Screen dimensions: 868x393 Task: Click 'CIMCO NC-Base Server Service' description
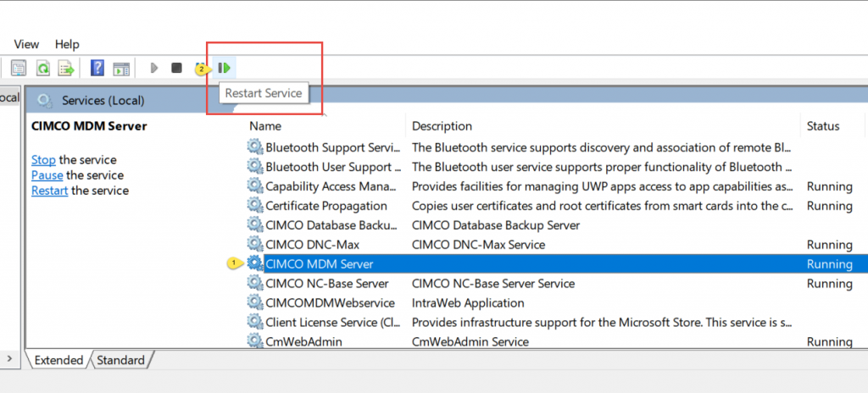(493, 284)
